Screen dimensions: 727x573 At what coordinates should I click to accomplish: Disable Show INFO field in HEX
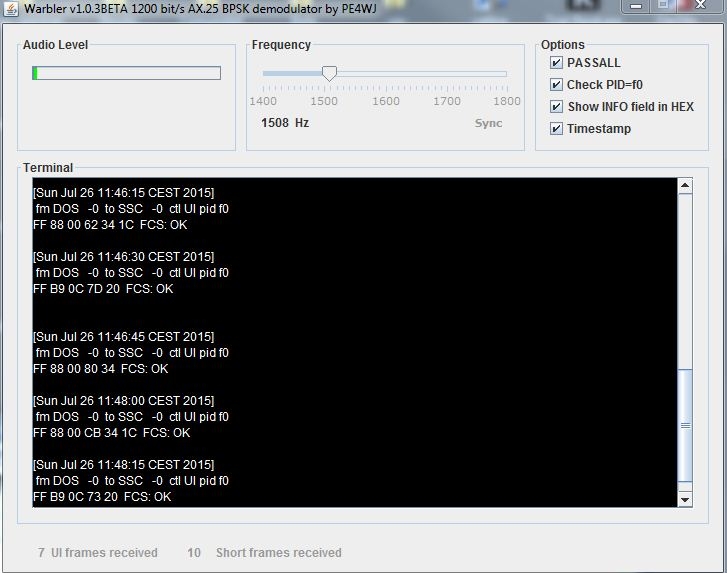(557, 107)
